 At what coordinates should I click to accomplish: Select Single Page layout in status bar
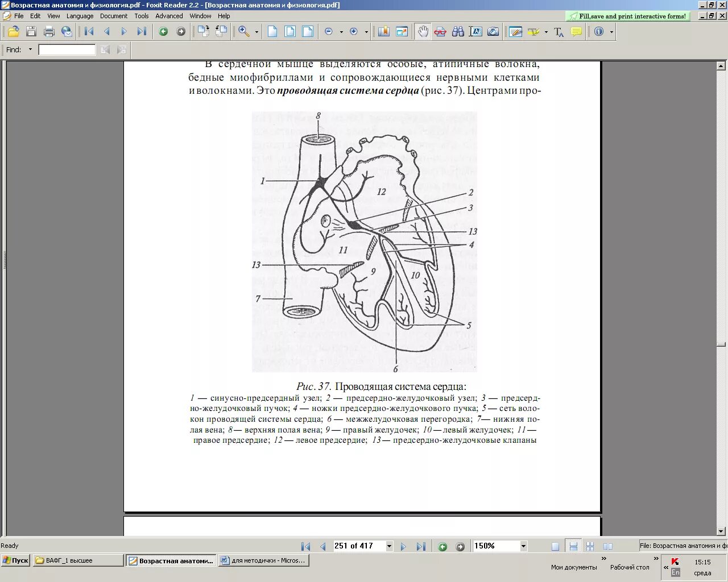click(555, 546)
